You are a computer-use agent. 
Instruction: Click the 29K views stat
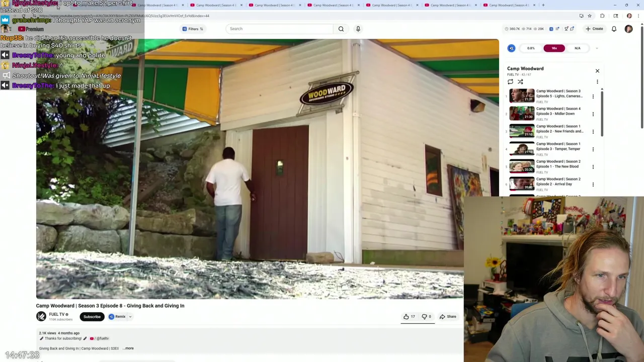(x=538, y=29)
